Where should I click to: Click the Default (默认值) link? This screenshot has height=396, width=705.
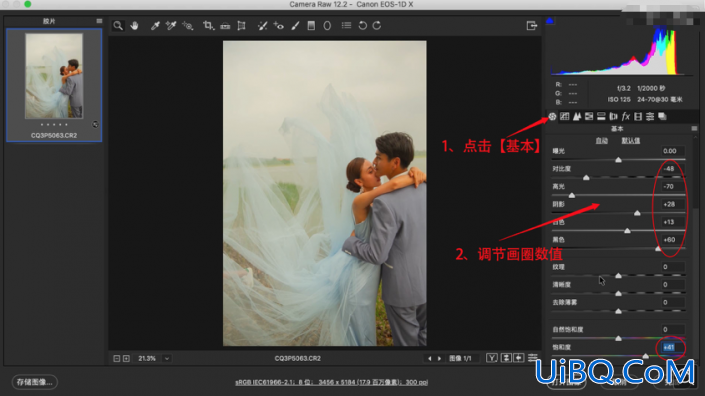[x=631, y=141]
